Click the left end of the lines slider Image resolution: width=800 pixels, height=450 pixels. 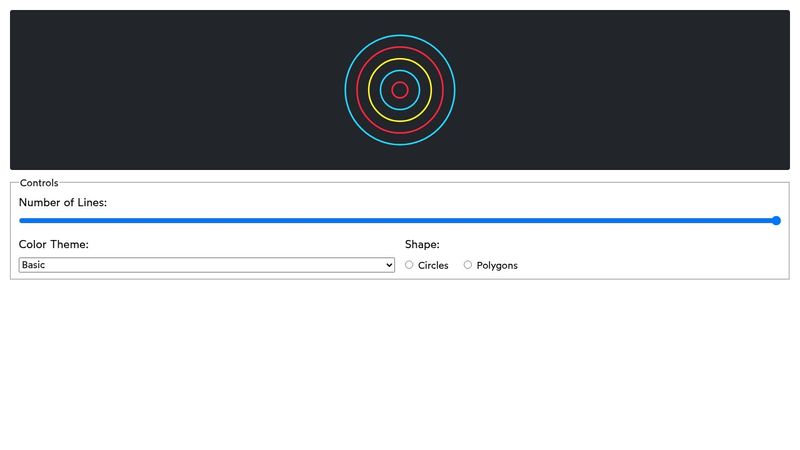[x=22, y=221]
